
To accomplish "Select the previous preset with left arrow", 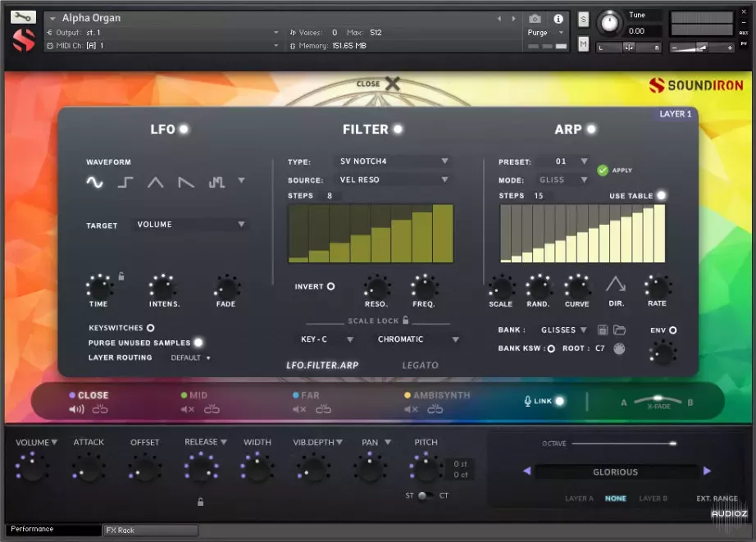I will (527, 471).
